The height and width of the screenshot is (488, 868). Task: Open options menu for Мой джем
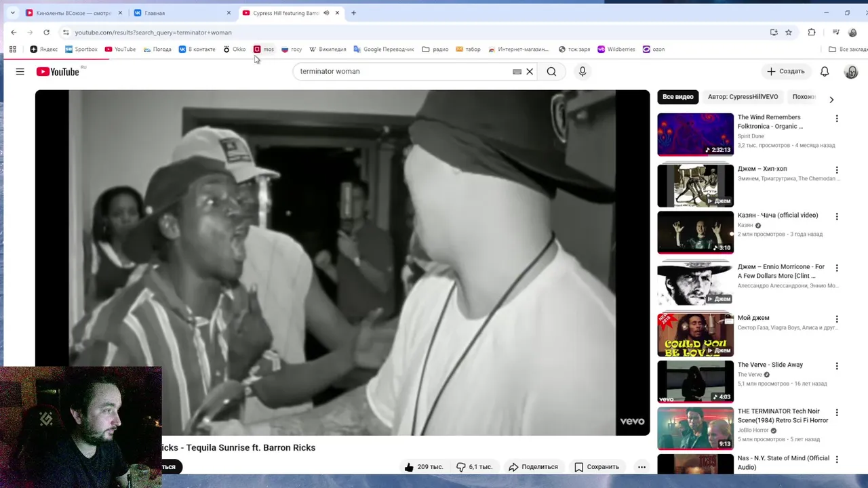tap(837, 319)
